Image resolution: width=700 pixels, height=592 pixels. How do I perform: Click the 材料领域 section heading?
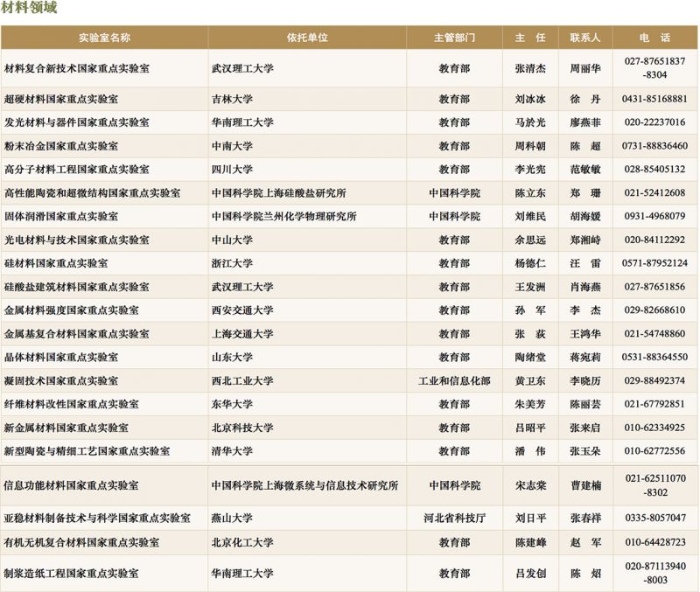coord(30,10)
